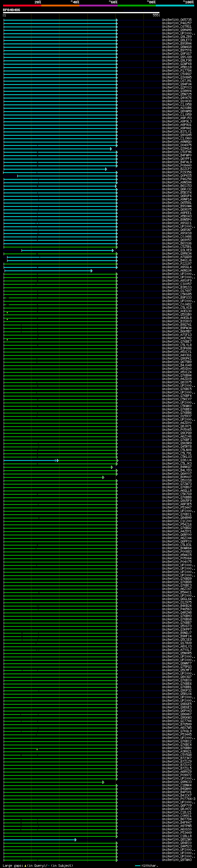Select hit UniRef100_C6TMG1

tap(177, 26)
